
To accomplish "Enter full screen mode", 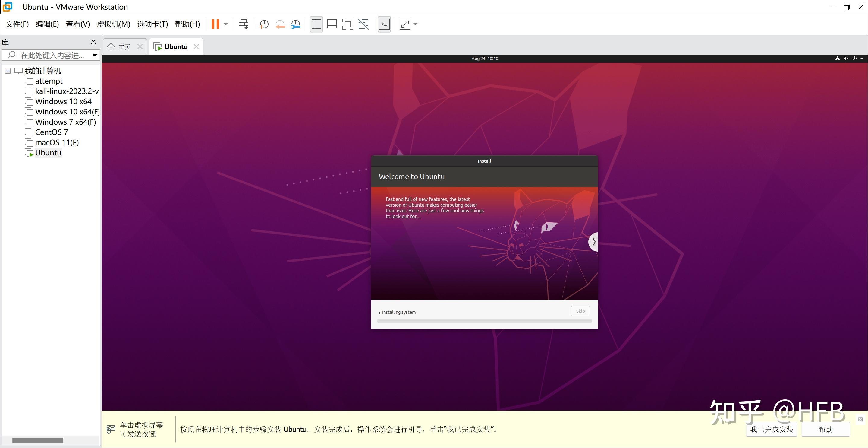I will point(348,24).
